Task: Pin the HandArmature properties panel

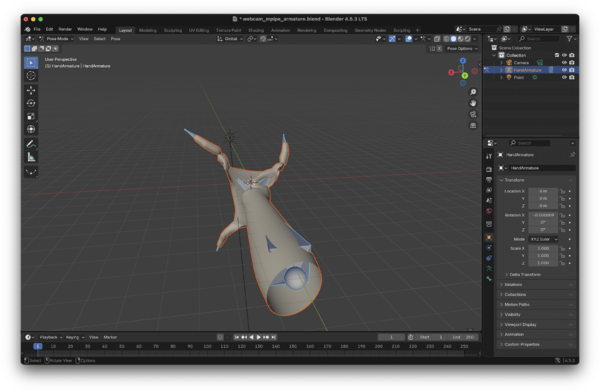Action: click(572, 155)
